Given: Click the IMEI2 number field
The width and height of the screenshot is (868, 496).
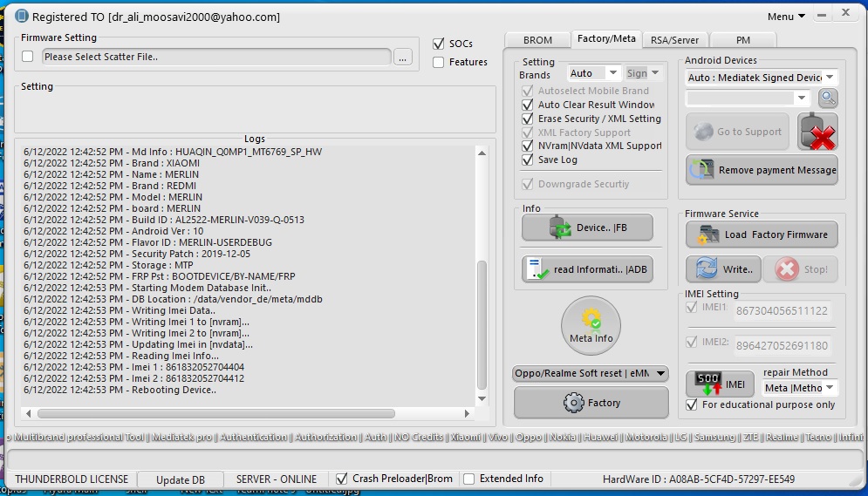Looking at the screenshot, I should coord(782,345).
